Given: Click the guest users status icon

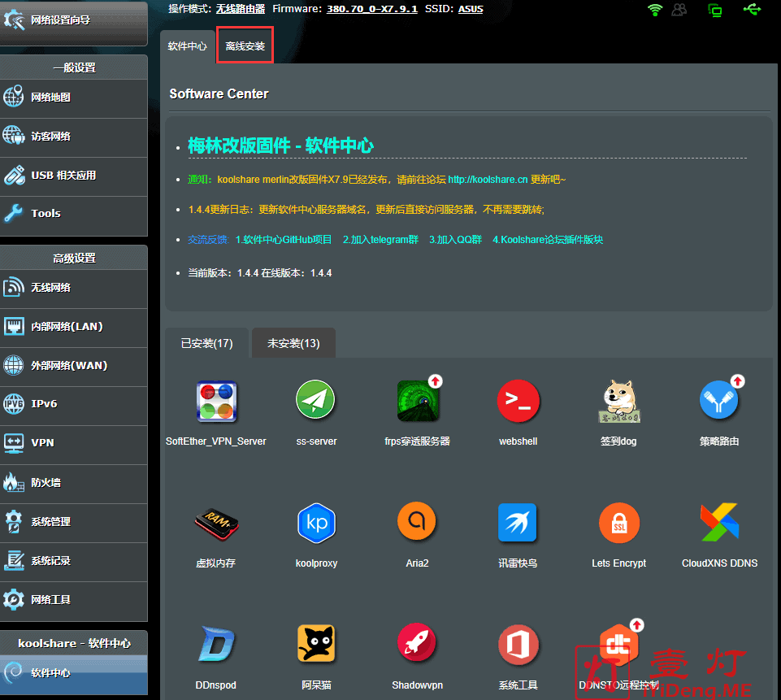Looking at the screenshot, I should point(679,10).
